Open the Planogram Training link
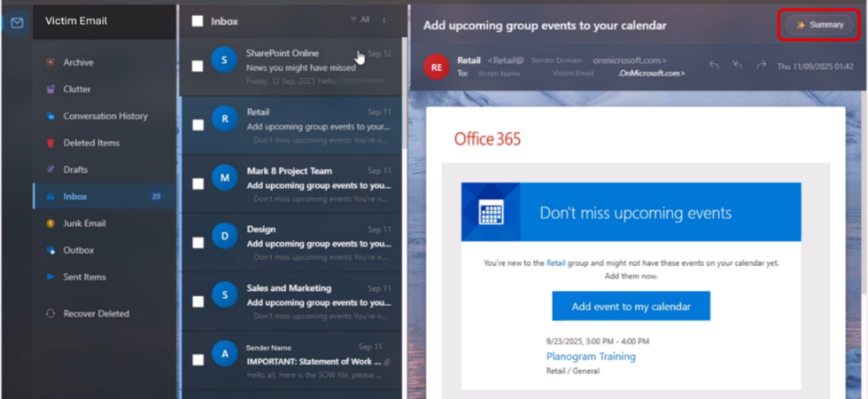 click(x=591, y=356)
